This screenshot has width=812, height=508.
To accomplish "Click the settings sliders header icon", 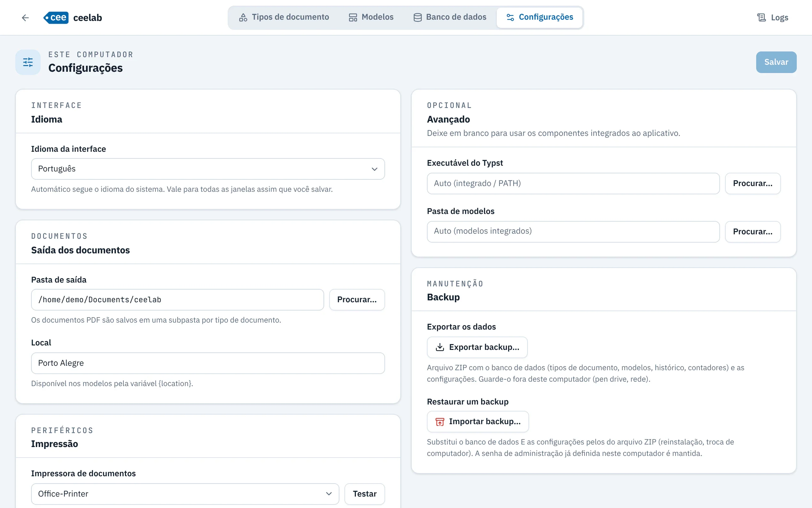I will (28, 62).
